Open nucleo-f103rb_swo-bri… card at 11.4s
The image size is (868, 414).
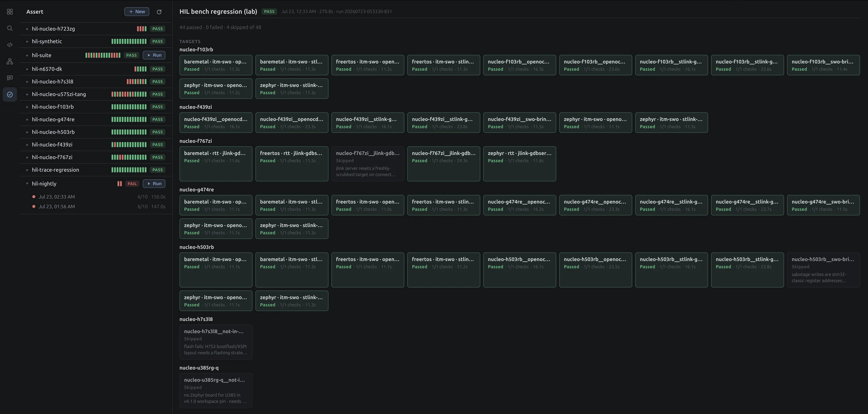pos(823,65)
